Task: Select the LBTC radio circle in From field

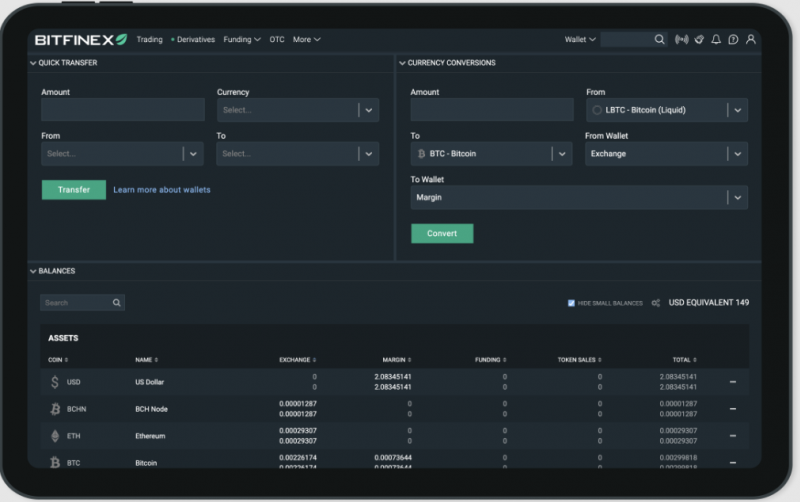Action: (x=597, y=110)
